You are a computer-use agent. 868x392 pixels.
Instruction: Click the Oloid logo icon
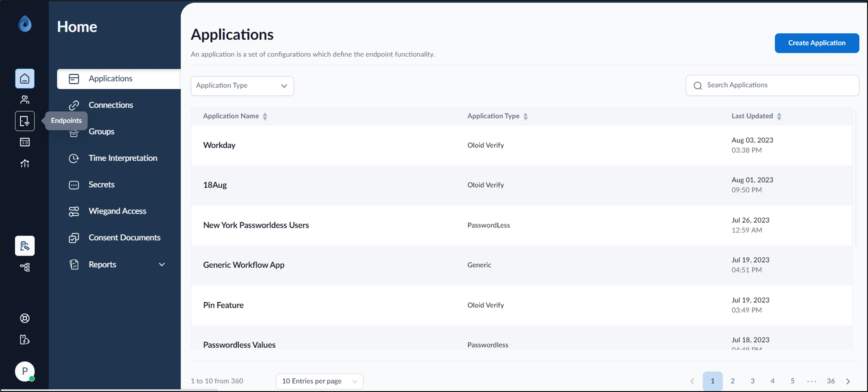click(25, 24)
